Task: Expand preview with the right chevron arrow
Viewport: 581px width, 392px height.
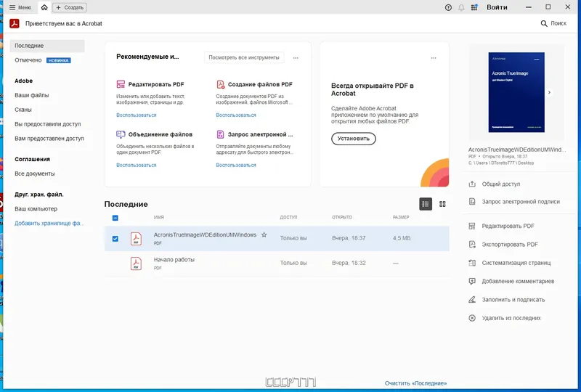Action: [550, 92]
